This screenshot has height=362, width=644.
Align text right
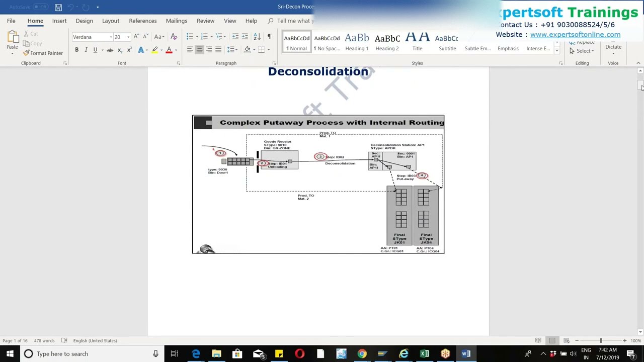(x=209, y=50)
